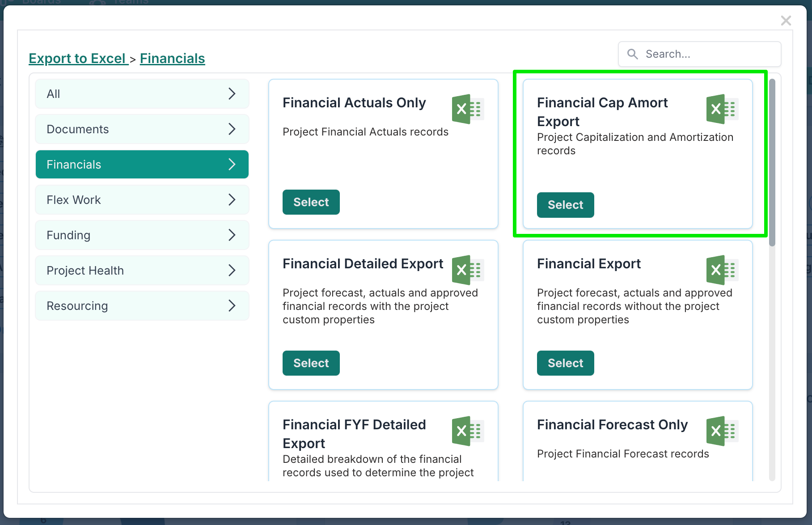Image resolution: width=812 pixels, height=525 pixels.
Task: Click the Financials category chevron arrow
Action: click(x=232, y=165)
